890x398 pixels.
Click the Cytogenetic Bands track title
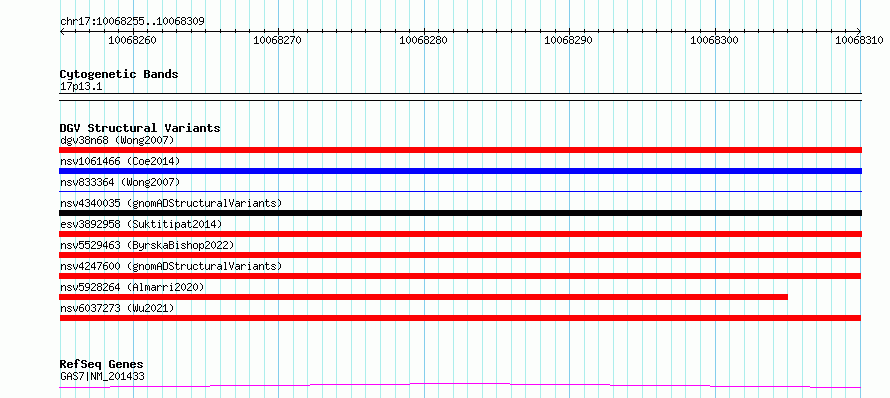click(x=119, y=74)
